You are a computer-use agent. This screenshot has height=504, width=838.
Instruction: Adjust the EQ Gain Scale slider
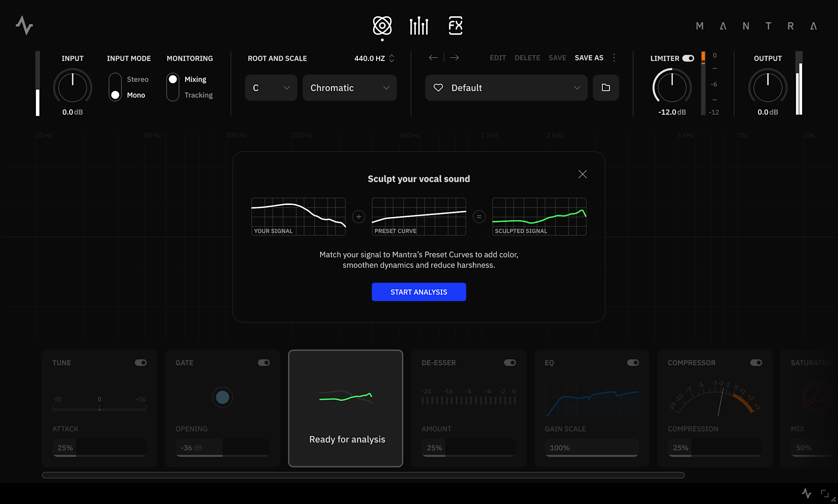[591, 448]
